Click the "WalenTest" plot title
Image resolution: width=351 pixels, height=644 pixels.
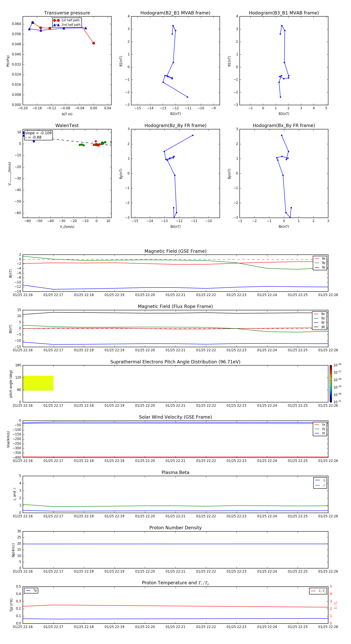click(67, 125)
